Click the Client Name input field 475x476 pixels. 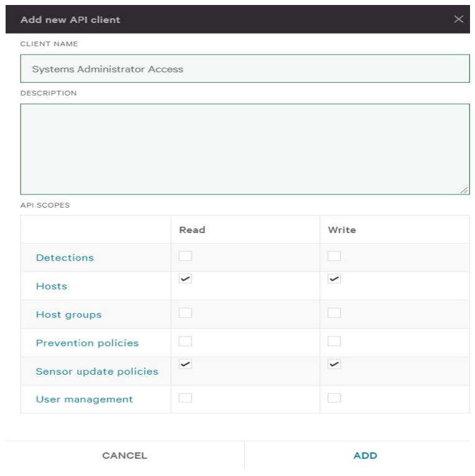pyautogui.click(x=244, y=69)
